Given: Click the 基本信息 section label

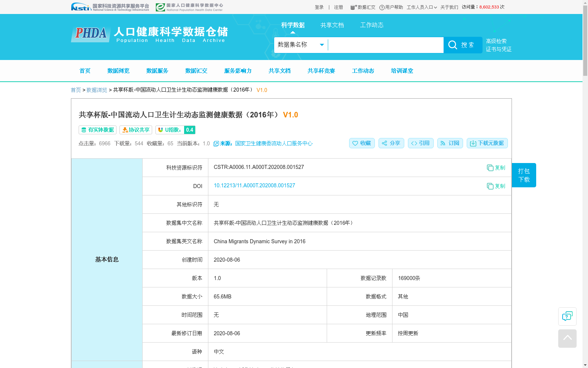Looking at the screenshot, I should pyautogui.click(x=107, y=259).
